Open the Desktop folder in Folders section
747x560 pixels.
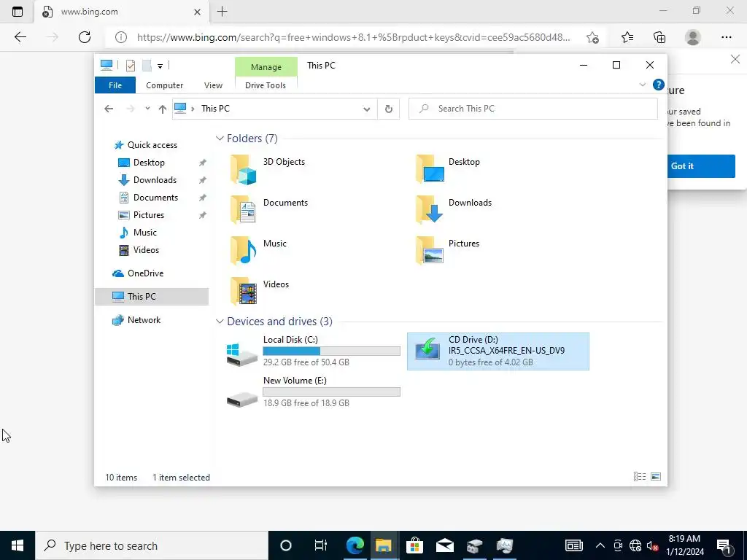pyautogui.click(x=448, y=169)
